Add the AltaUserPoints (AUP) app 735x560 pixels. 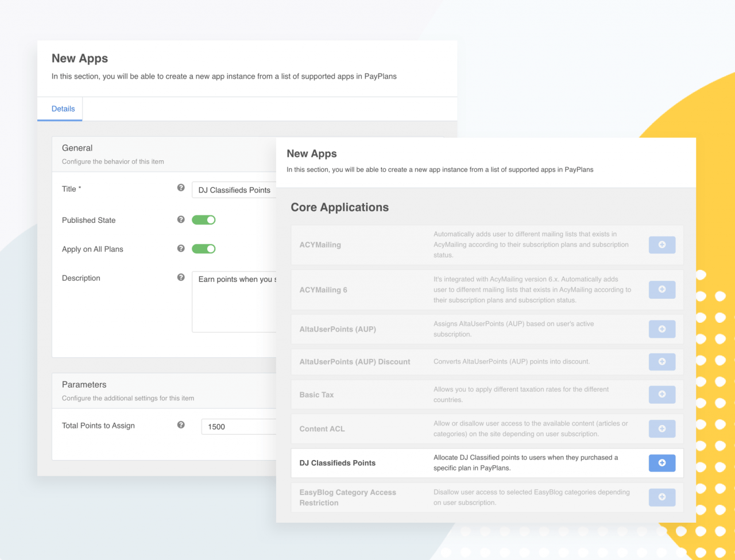[x=662, y=329]
